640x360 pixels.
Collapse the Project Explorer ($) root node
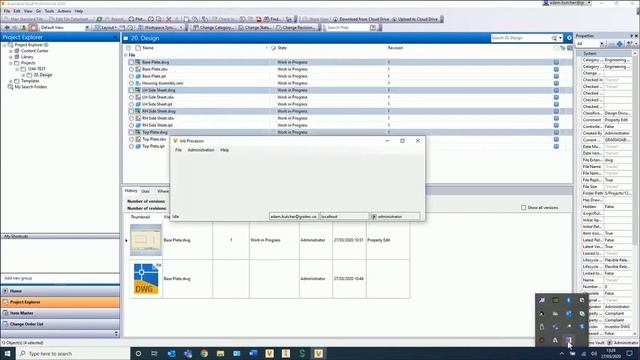(x=4, y=45)
